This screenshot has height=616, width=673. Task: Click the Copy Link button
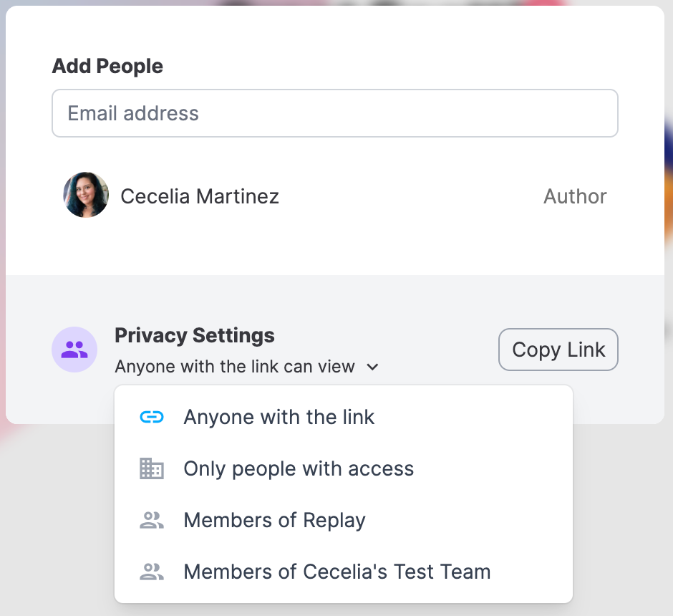coord(558,350)
